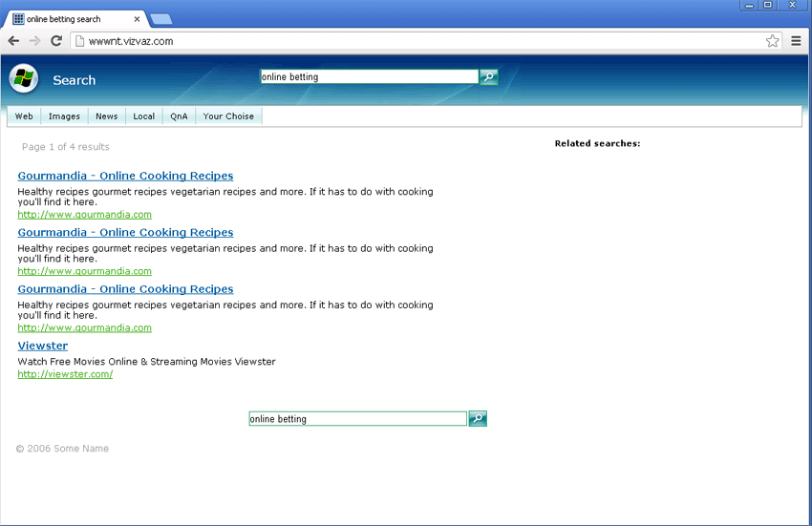
Task: Click the bottom search magnifier button
Action: (x=477, y=419)
